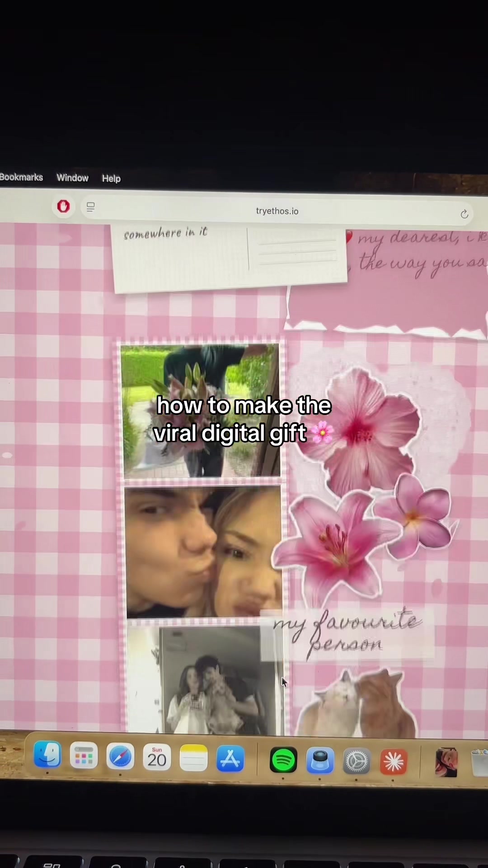
Task: Open the Bookmarks menu
Action: (x=21, y=177)
